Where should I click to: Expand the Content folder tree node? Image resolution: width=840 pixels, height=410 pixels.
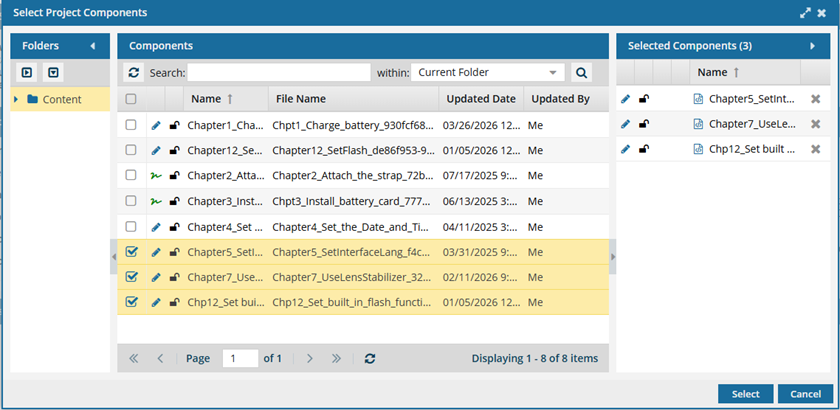[17, 99]
